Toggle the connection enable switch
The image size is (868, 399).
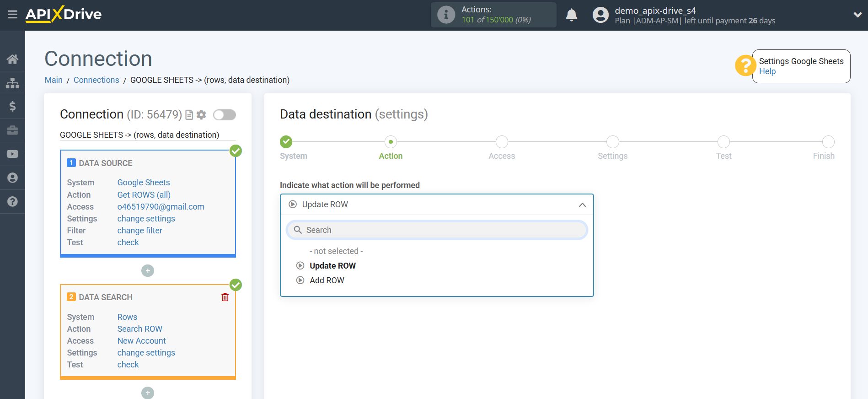pos(225,115)
